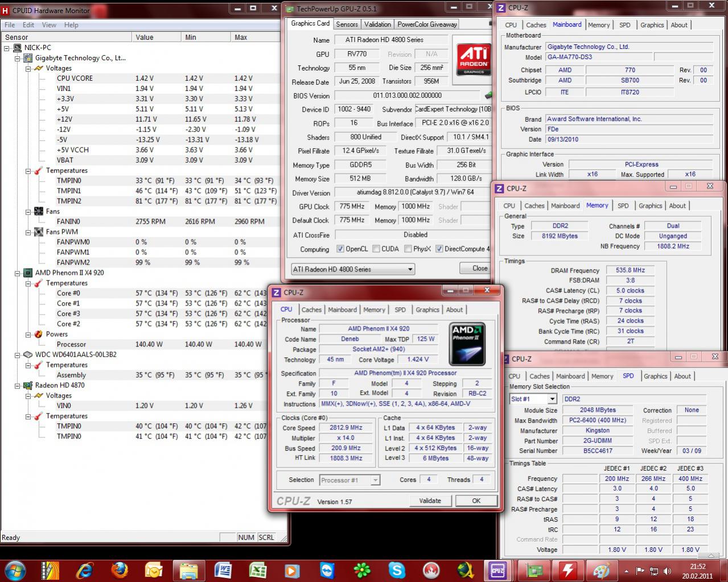Image resolution: width=728 pixels, height=582 pixels.
Task: Click the lightning Voltages icon under Gigabyte
Action: (x=39, y=68)
